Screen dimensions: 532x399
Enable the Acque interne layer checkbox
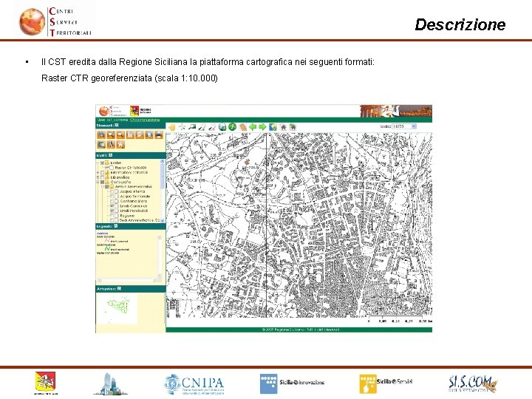[x=112, y=191]
